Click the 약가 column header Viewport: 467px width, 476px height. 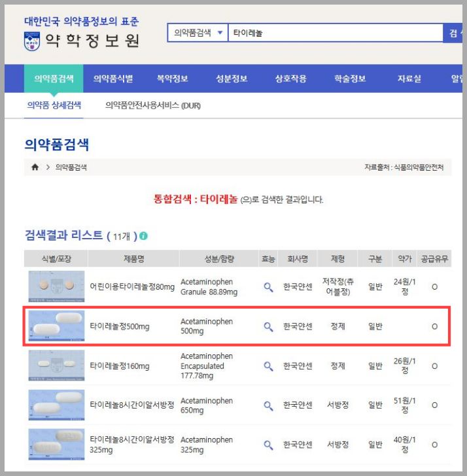[x=404, y=259]
